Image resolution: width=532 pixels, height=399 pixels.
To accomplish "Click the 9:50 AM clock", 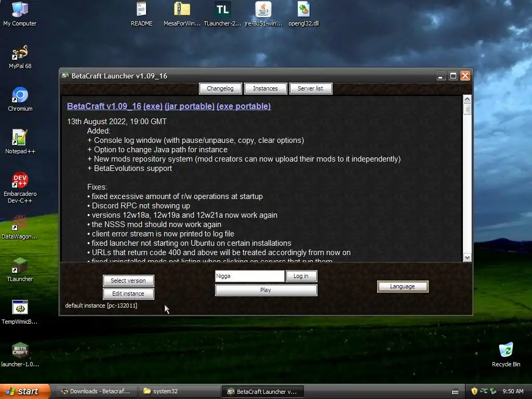I will 513,391.
